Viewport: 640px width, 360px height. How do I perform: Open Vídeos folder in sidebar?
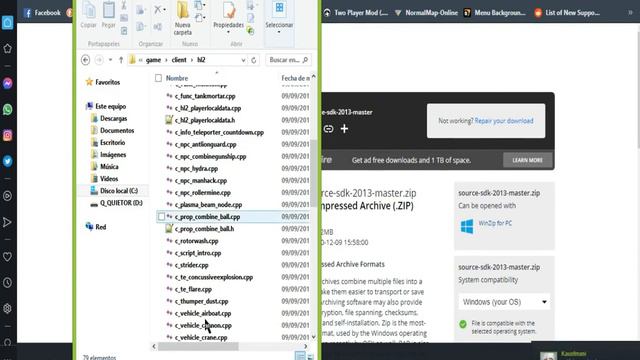[109, 179]
